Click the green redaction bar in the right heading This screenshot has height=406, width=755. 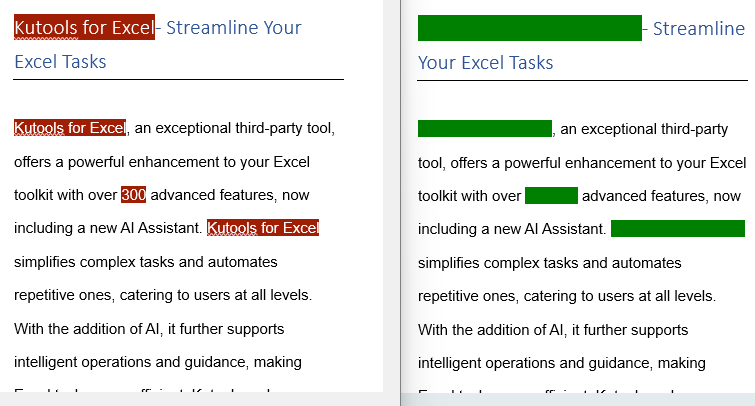tap(529, 29)
